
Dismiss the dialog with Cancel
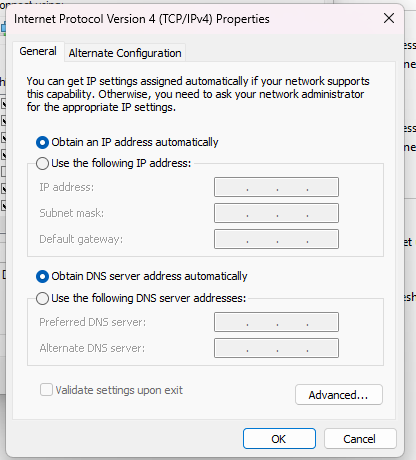360,439
